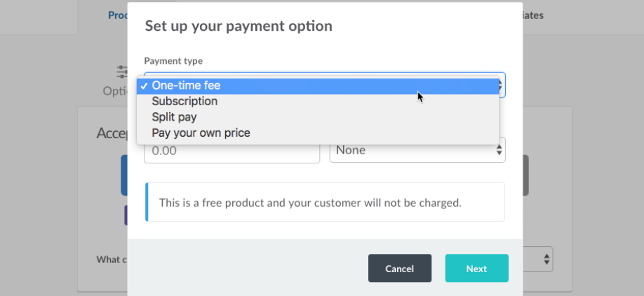Click the free product info message
The image size is (644, 296).
[x=309, y=203]
